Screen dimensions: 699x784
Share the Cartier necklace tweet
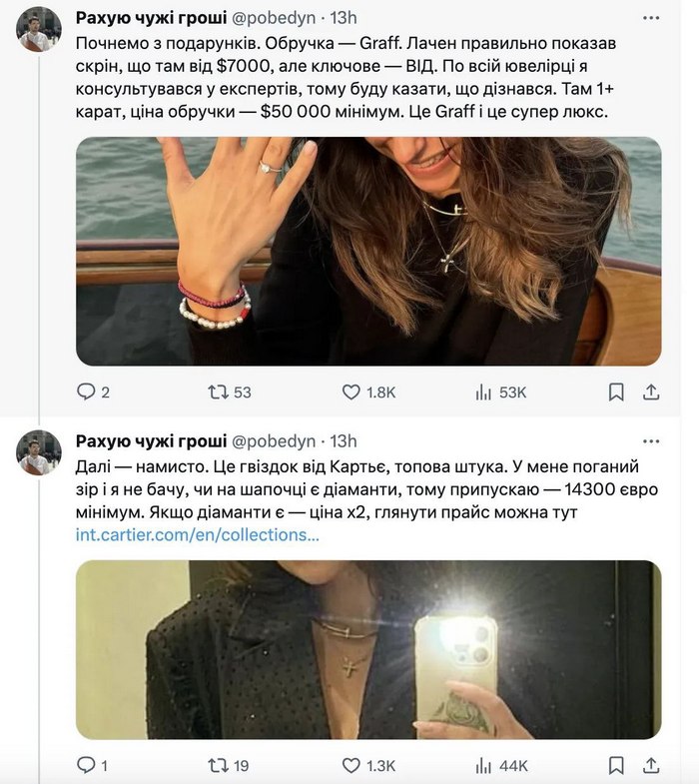651,766
